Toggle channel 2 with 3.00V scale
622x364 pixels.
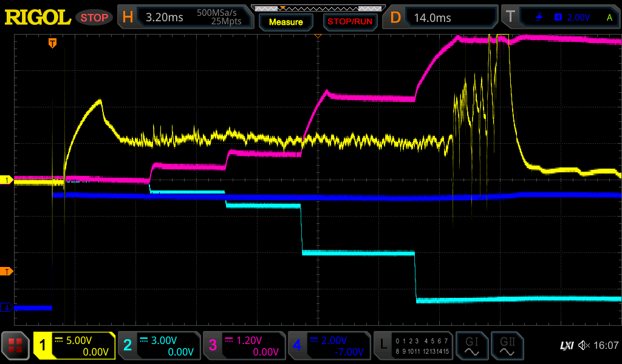(x=159, y=346)
